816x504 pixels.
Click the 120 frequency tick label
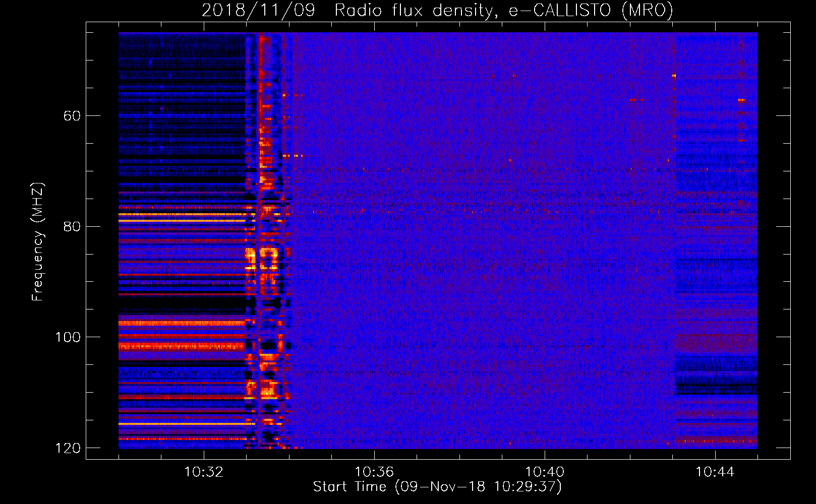coord(68,448)
